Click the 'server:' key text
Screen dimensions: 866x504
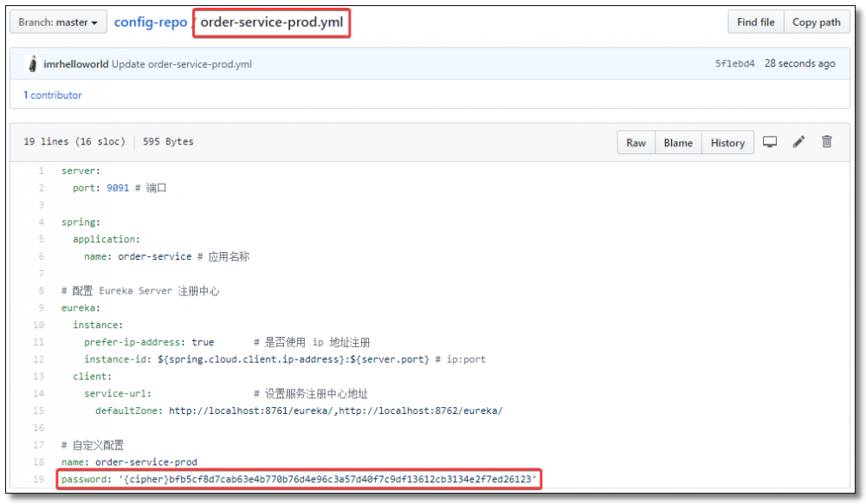tap(81, 171)
